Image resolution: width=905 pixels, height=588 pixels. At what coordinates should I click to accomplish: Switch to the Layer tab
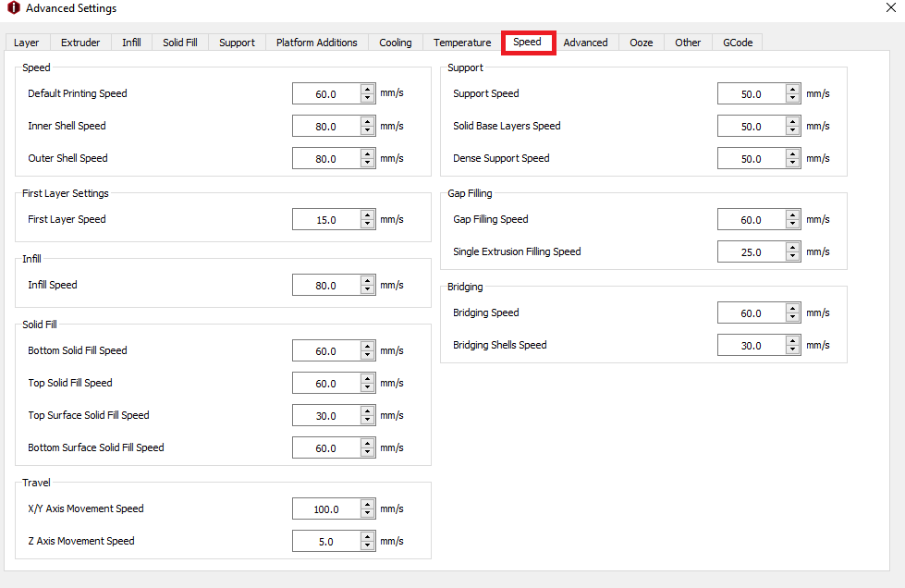point(27,43)
